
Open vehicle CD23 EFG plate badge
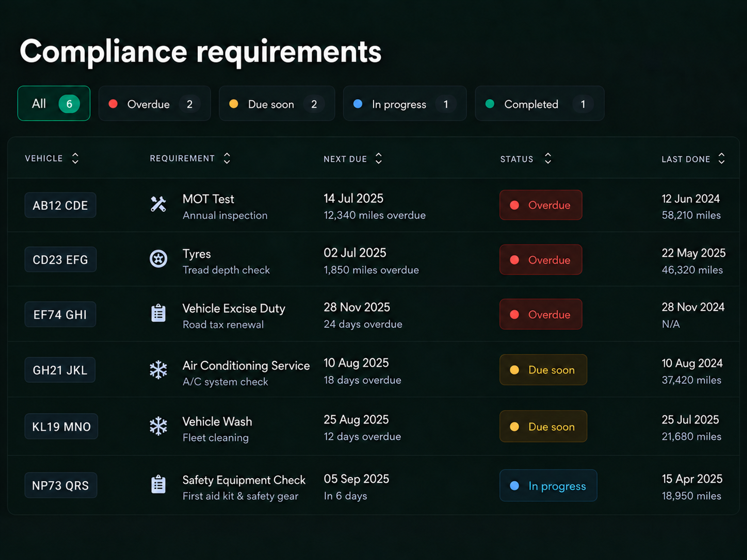(60, 260)
